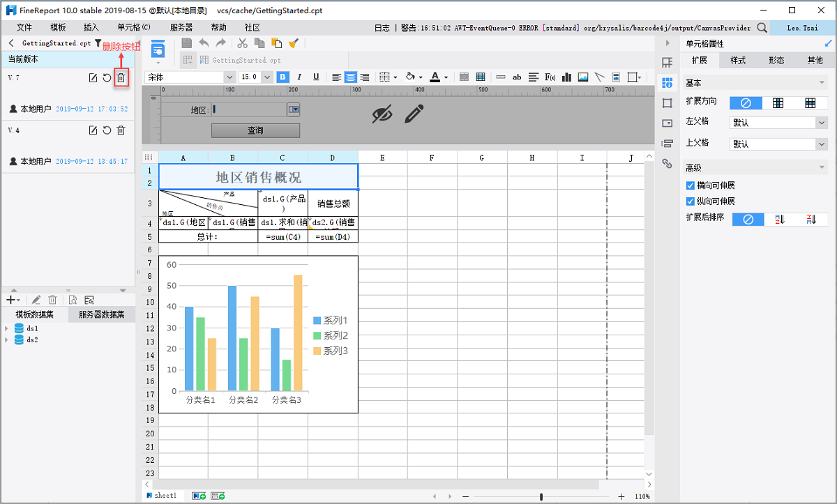Open the 地区 parameter combo box arrow
The height and width of the screenshot is (504, 837).
click(294, 109)
